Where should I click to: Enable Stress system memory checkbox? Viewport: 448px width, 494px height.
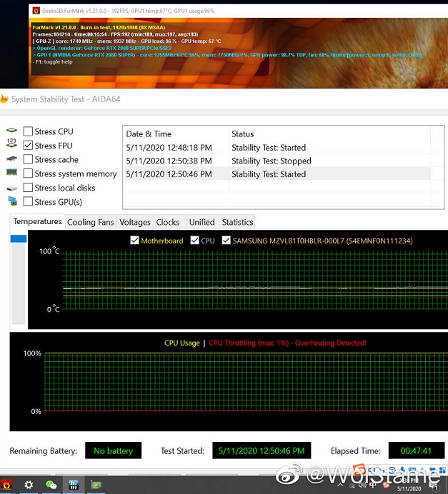pos(28,173)
